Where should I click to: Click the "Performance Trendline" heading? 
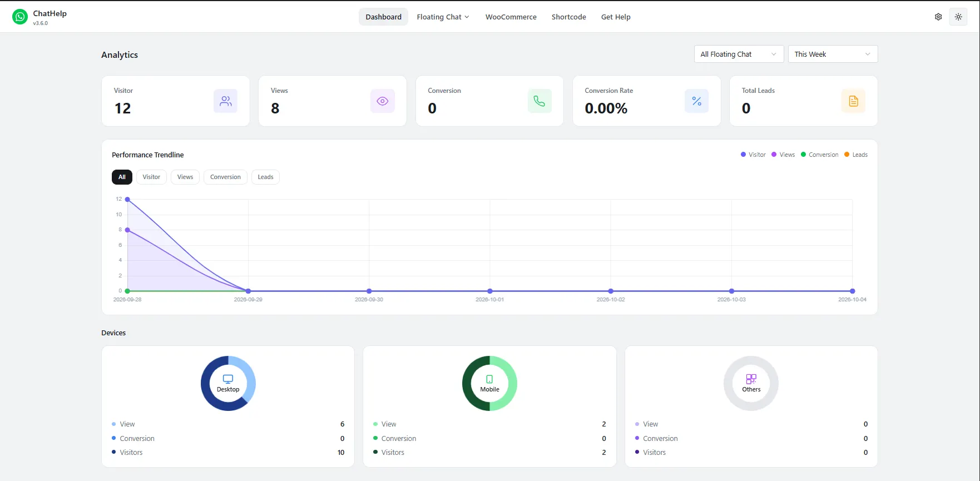tap(147, 155)
